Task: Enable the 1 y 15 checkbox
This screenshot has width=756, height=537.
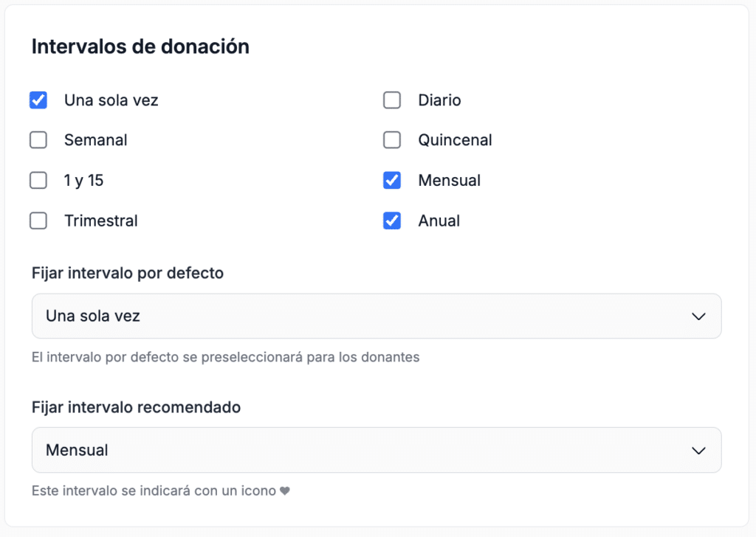Action: [38, 181]
